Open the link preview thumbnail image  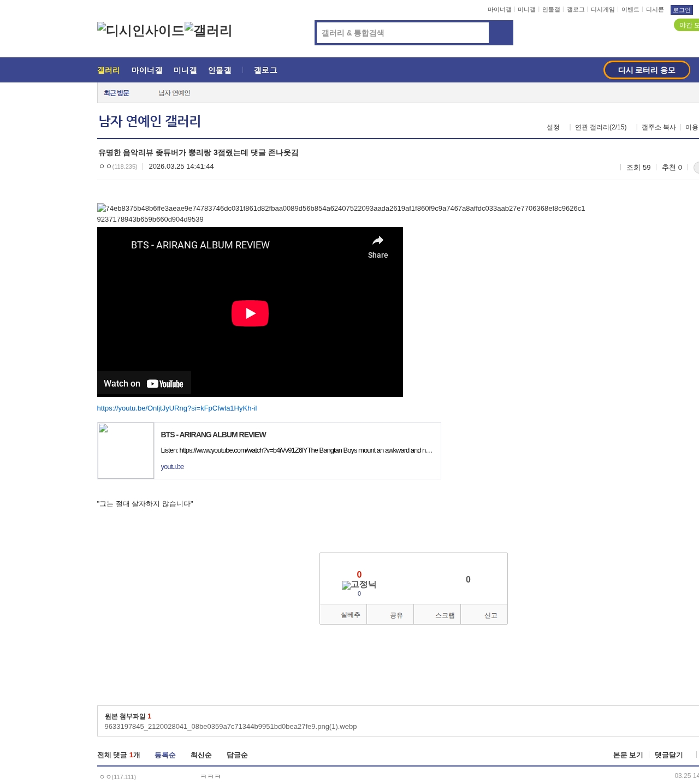tap(126, 450)
